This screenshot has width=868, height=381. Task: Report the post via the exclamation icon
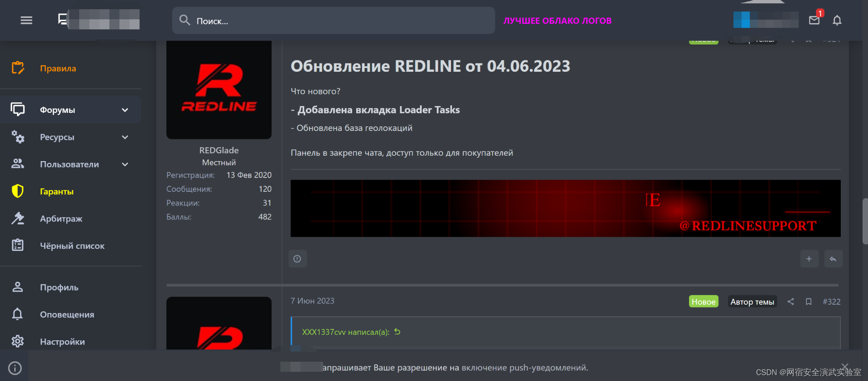pyautogui.click(x=298, y=259)
